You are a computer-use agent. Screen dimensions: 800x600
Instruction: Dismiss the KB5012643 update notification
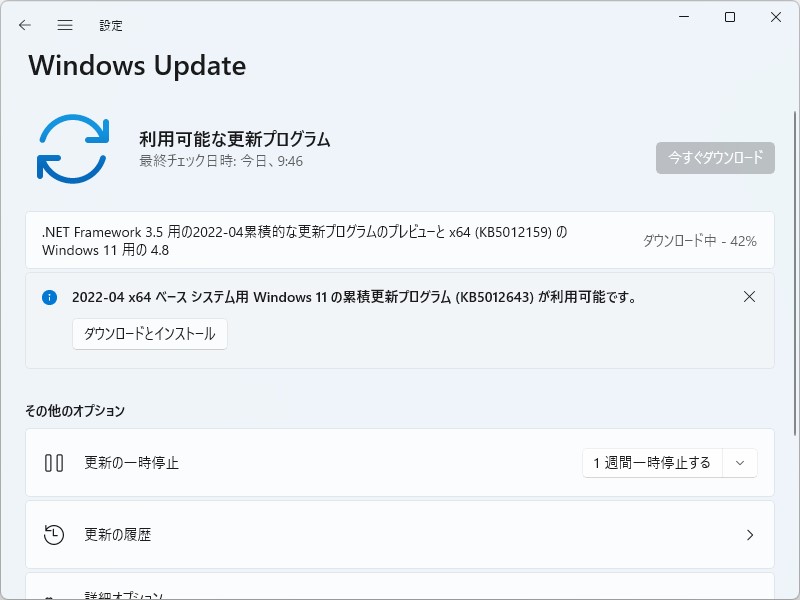point(750,296)
